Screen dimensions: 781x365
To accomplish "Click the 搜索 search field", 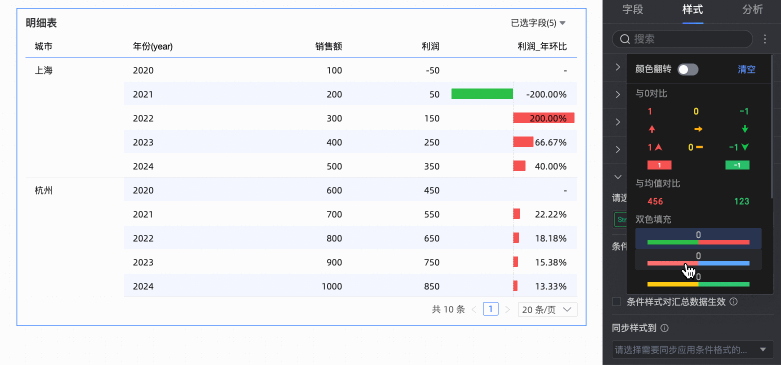I will click(x=682, y=39).
